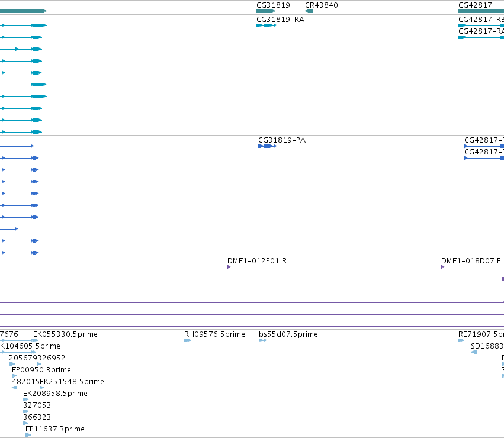
Task: Click the EK251548.5prime EST label
Action: (x=72, y=382)
